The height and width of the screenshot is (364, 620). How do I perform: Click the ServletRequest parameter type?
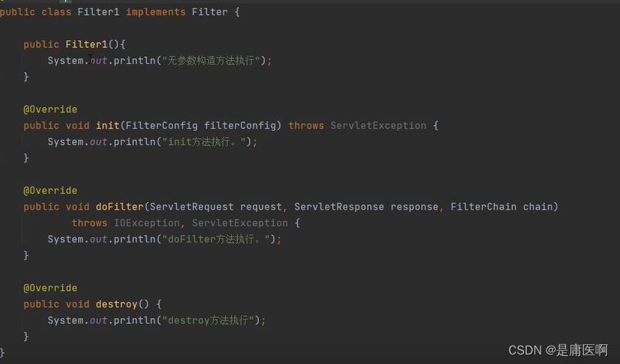192,207
